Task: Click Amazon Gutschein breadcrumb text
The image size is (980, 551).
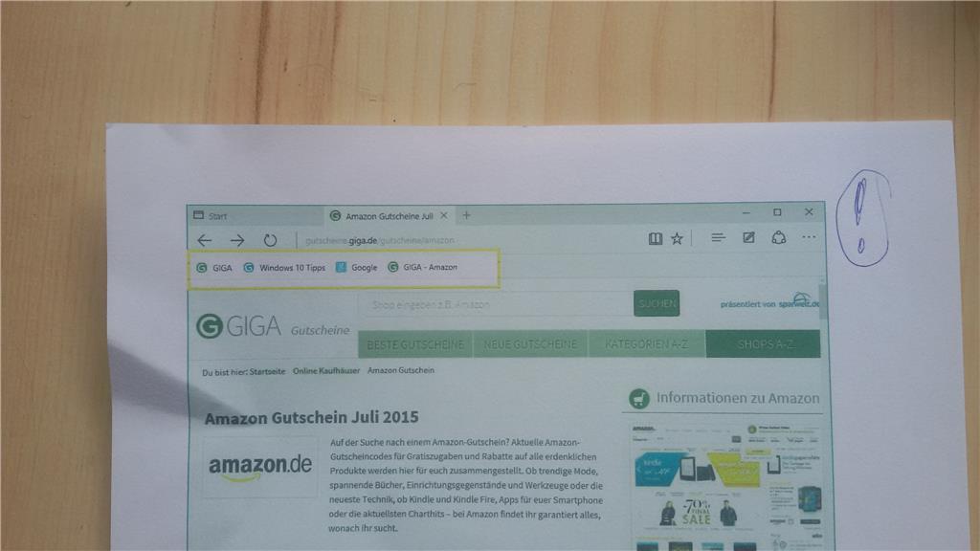Action: [401, 370]
